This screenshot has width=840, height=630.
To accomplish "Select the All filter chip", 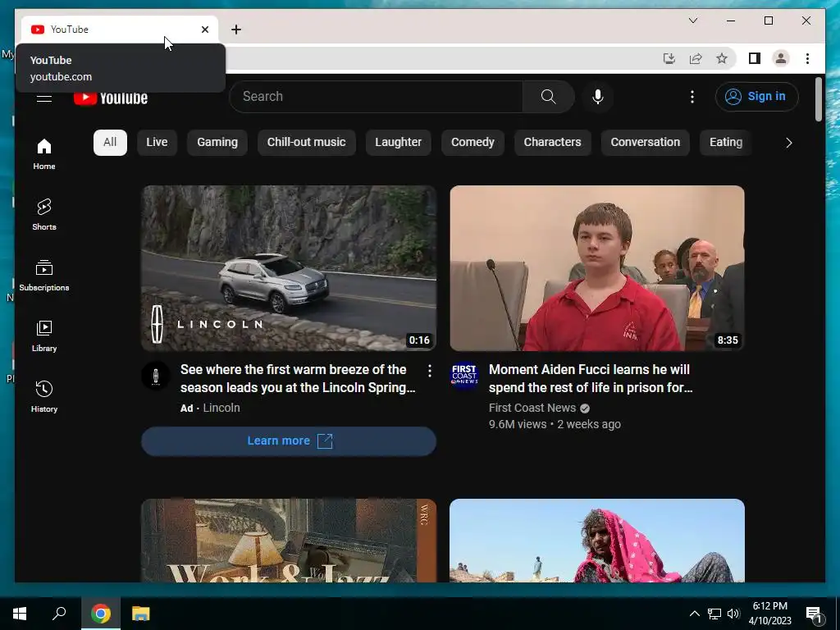I will click(x=110, y=142).
